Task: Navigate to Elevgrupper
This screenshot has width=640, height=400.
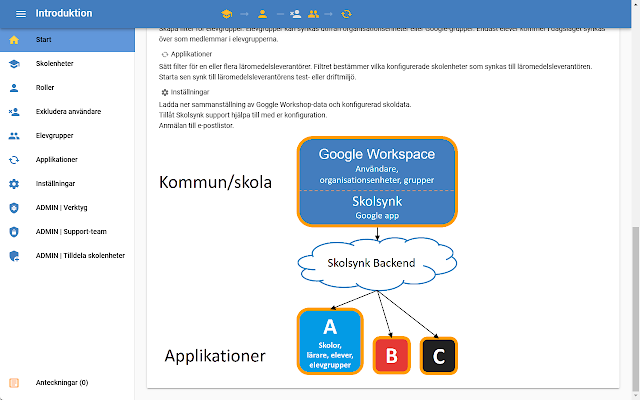Action: (67, 136)
